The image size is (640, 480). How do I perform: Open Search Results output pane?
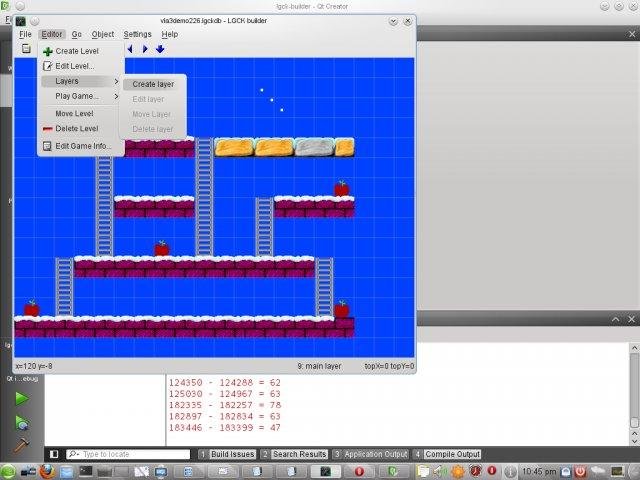294,454
